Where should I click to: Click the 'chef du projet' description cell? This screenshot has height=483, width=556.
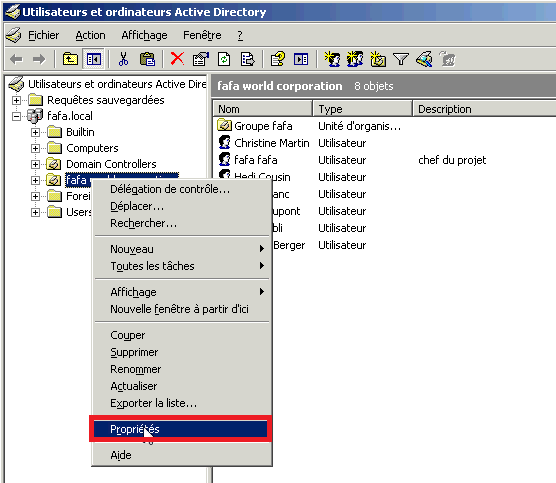tap(452, 160)
